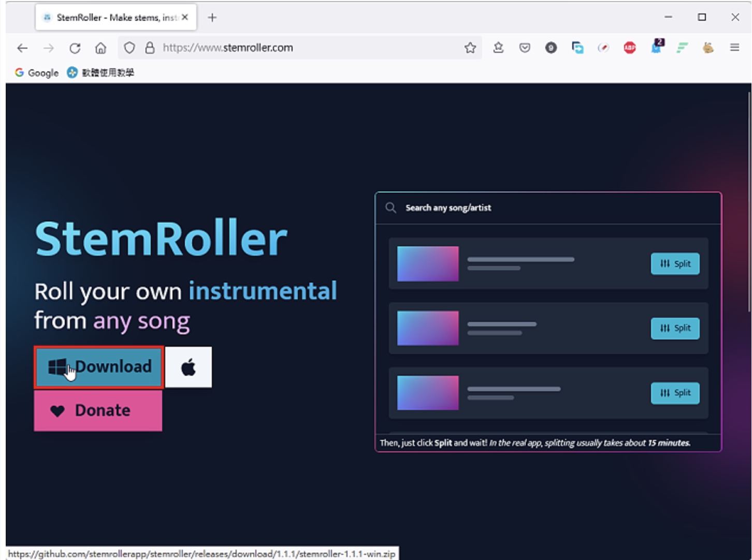Reload the StemRoller page

[75, 48]
